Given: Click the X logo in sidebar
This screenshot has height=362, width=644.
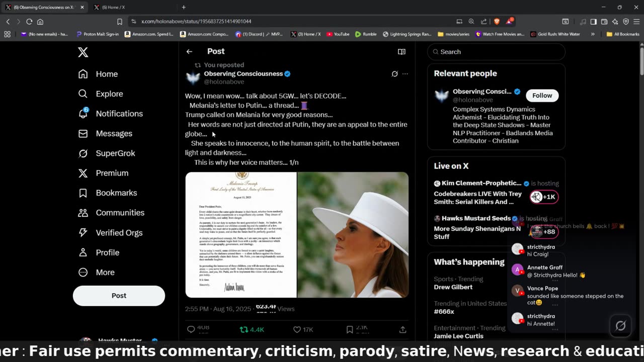Looking at the screenshot, I should (83, 52).
